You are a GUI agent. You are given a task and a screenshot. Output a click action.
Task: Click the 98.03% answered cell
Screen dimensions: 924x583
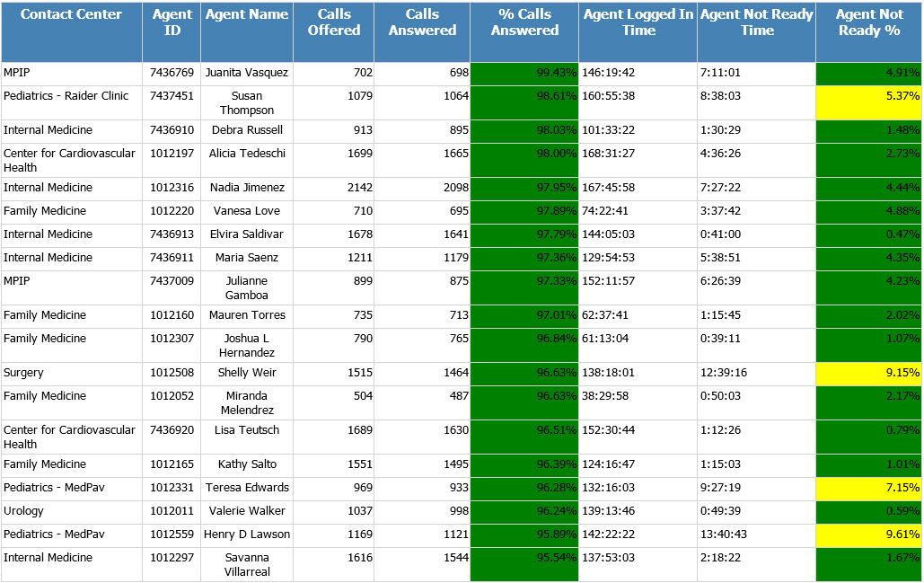click(524, 131)
